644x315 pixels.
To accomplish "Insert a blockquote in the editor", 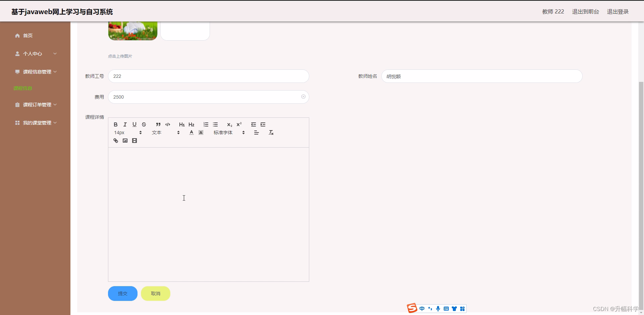I will coord(158,124).
